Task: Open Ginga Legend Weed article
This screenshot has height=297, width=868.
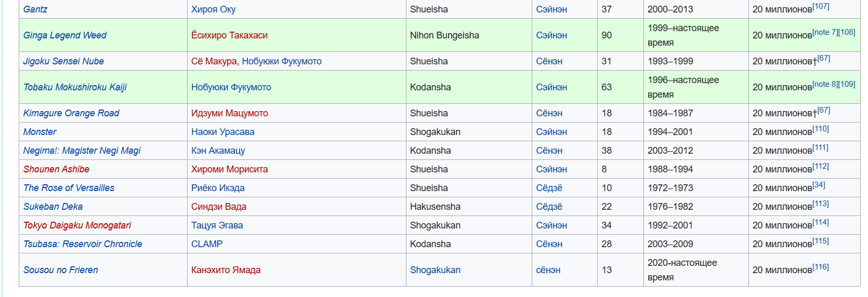Action: (x=64, y=35)
